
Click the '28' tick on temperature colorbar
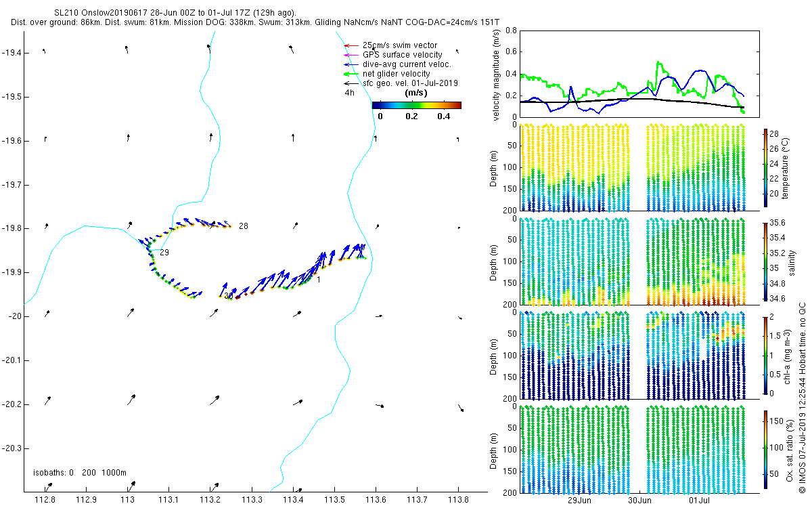774,133
